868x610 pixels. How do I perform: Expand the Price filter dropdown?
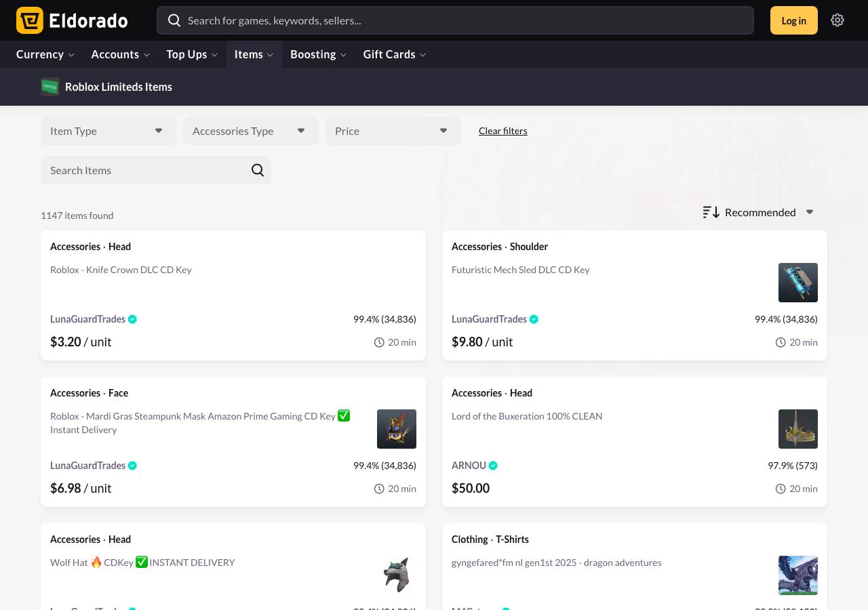pos(393,131)
